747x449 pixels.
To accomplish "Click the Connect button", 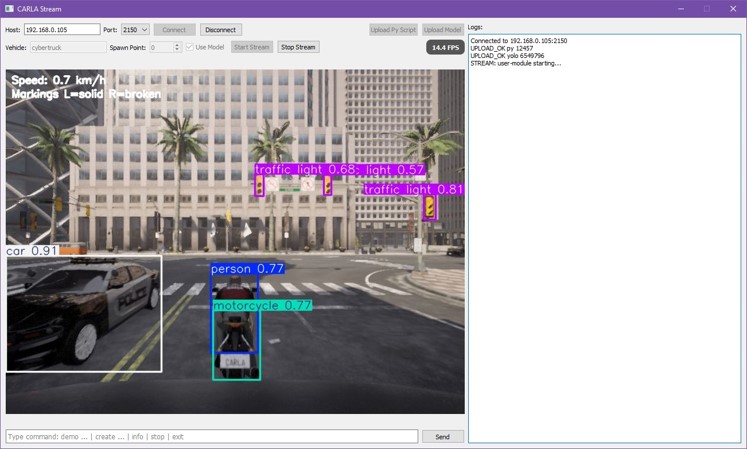I will (174, 30).
